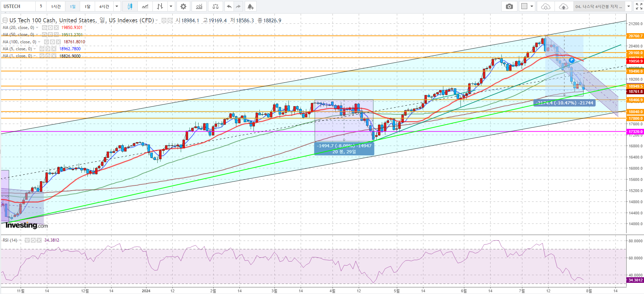
Task: Click the 19850.9 red MA price label
Action: (x=635, y=61)
